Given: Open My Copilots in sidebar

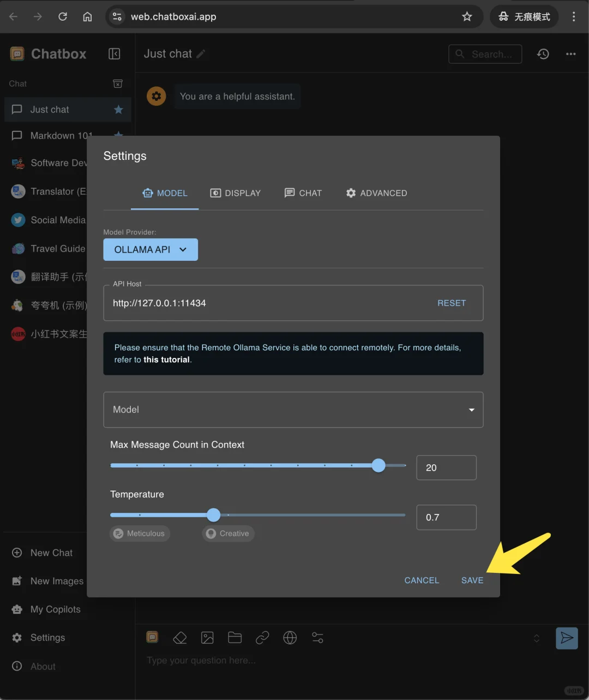Looking at the screenshot, I should pos(46,609).
